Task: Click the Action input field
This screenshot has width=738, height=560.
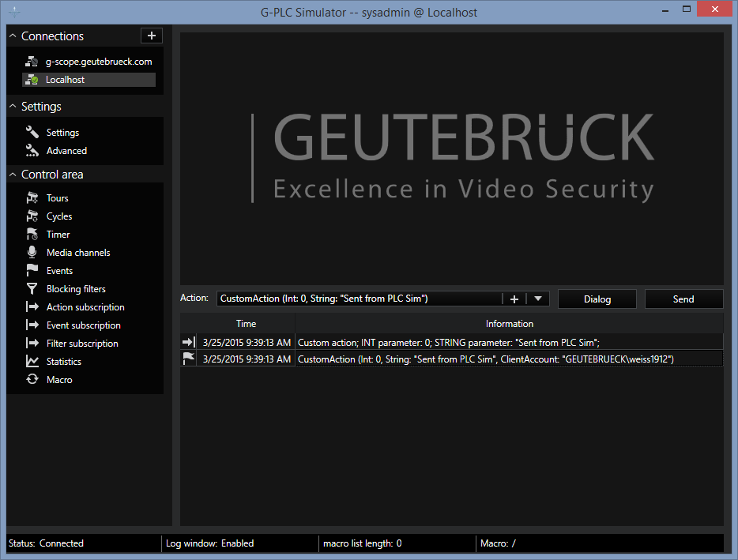Action: [359, 299]
